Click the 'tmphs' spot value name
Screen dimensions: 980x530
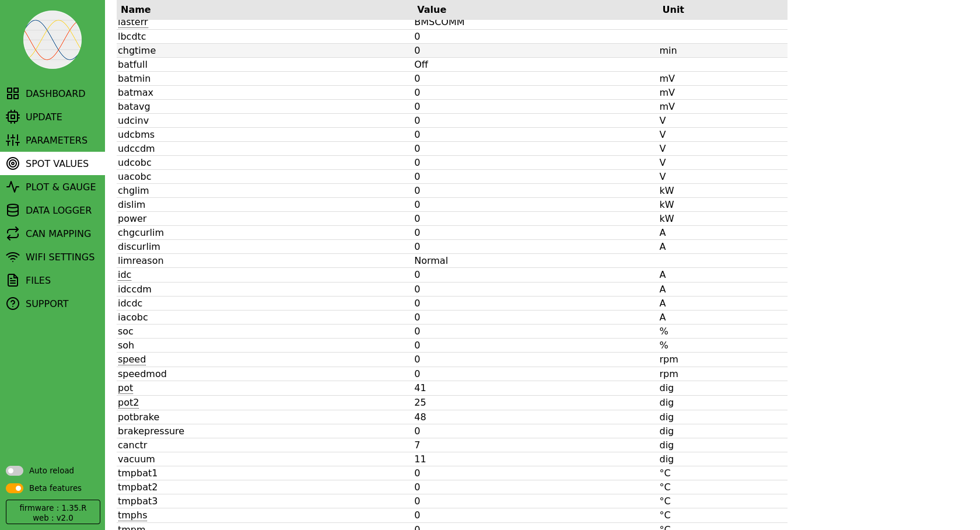[132, 515]
